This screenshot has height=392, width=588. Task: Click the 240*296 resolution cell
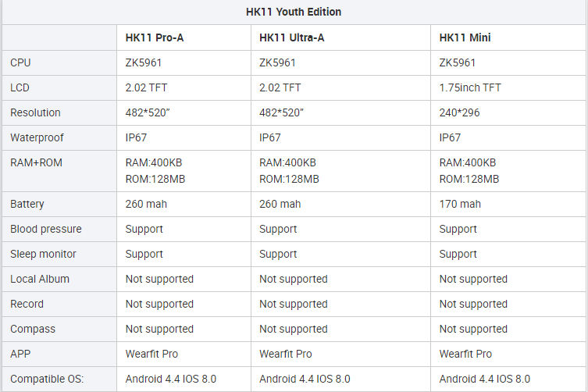coord(460,112)
